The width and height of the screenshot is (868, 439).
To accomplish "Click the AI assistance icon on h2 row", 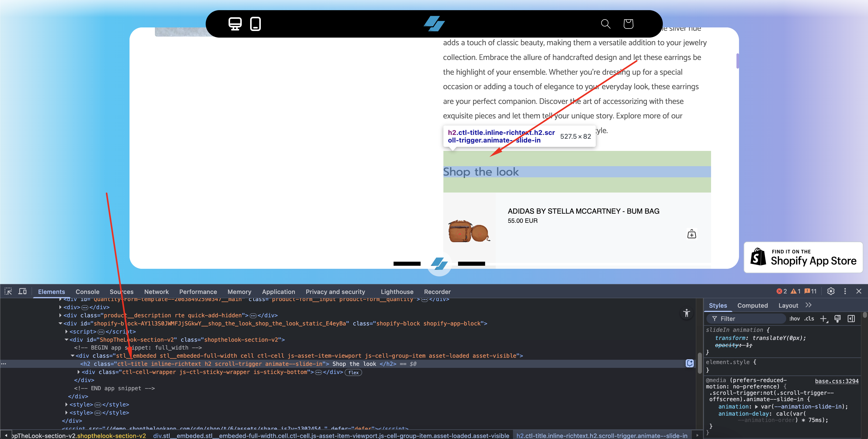I will (689, 364).
